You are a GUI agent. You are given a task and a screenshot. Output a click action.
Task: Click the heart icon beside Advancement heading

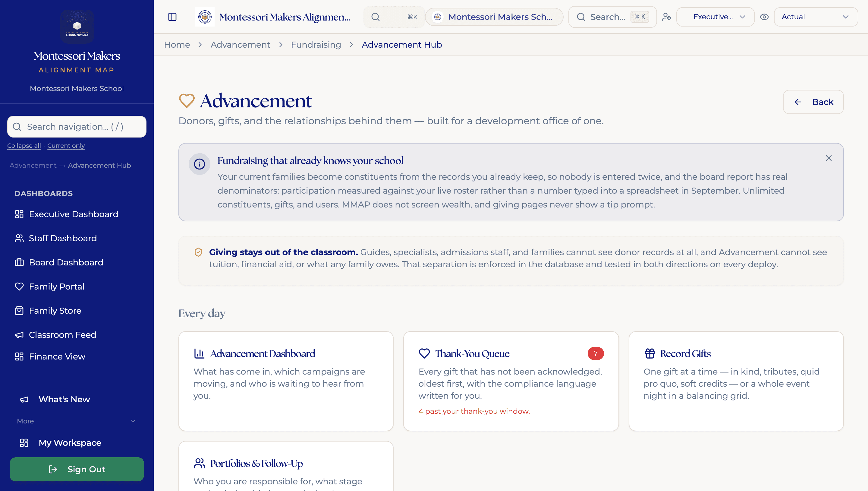click(187, 100)
